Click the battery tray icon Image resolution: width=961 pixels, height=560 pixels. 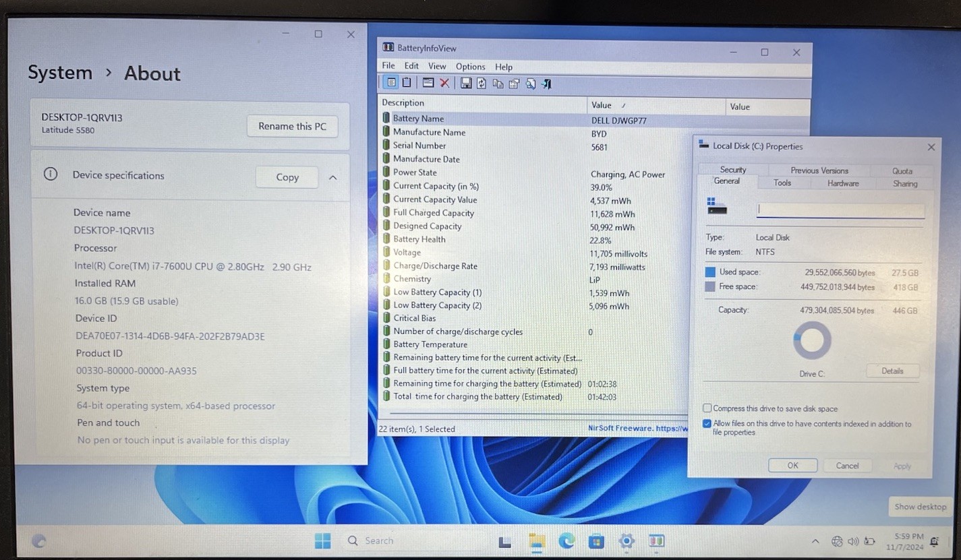tap(871, 541)
